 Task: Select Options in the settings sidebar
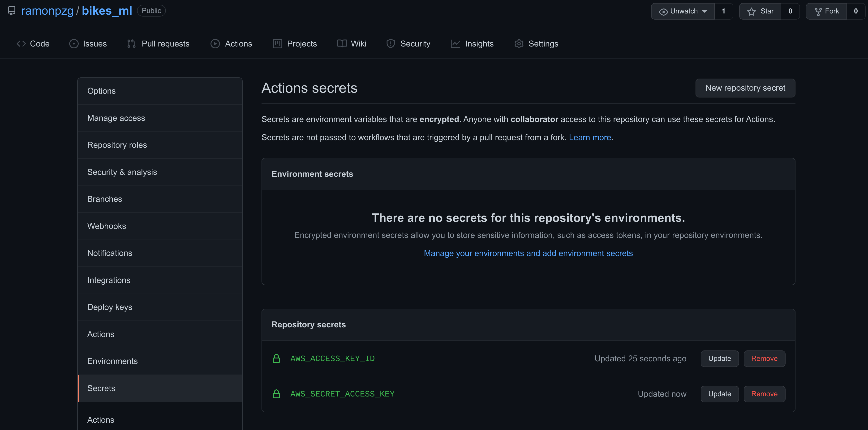pyautogui.click(x=160, y=91)
